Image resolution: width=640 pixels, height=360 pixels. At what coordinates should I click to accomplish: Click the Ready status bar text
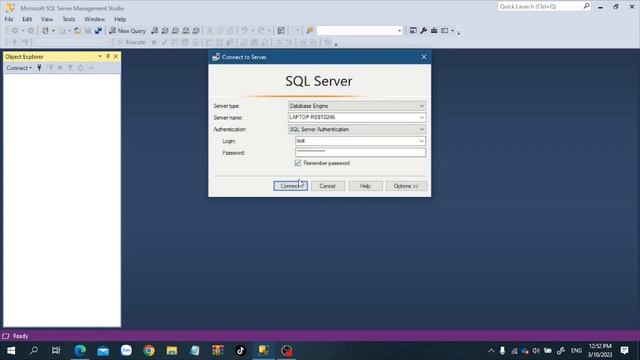coord(20,336)
